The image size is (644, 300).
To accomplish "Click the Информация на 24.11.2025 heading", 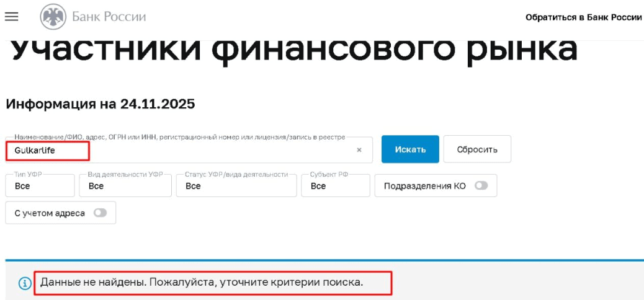I will click(x=101, y=104).
